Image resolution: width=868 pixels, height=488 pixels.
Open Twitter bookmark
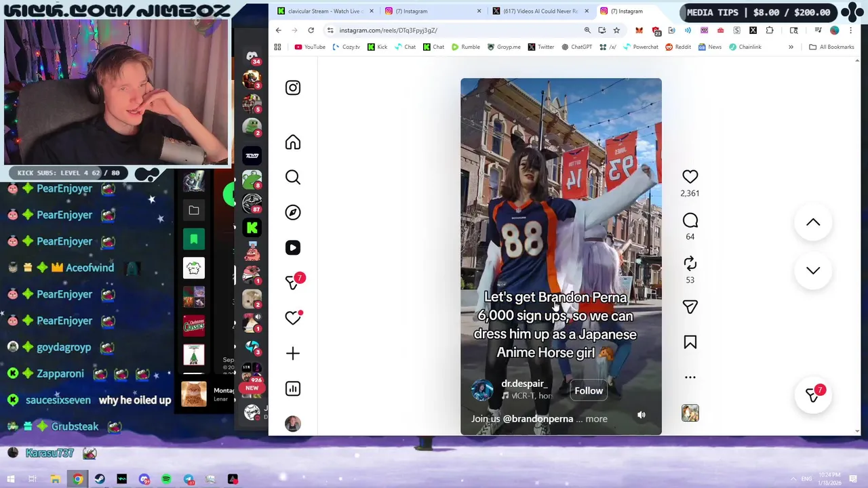point(540,47)
